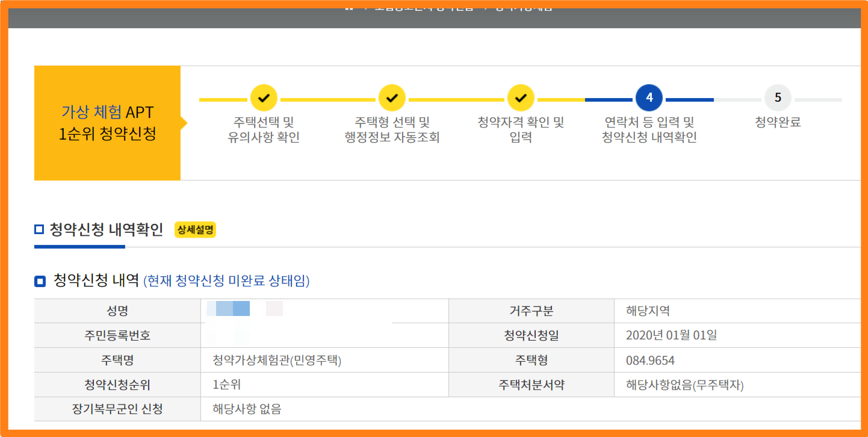Click the 청약완료 step label
The image size is (868, 437).
tap(778, 123)
